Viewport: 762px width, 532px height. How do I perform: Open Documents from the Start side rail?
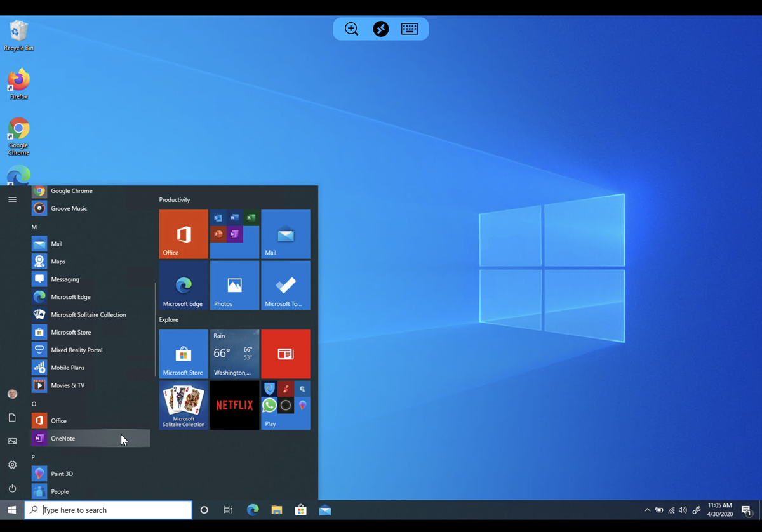[x=12, y=418]
